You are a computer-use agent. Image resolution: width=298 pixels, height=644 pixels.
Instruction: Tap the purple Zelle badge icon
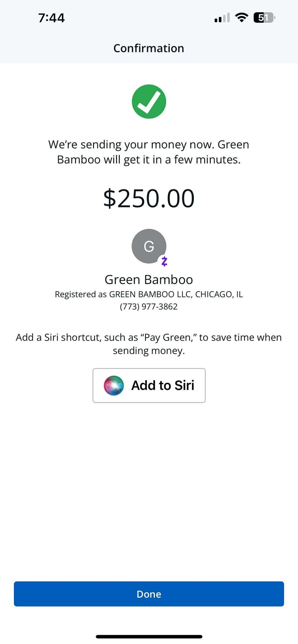(x=164, y=261)
